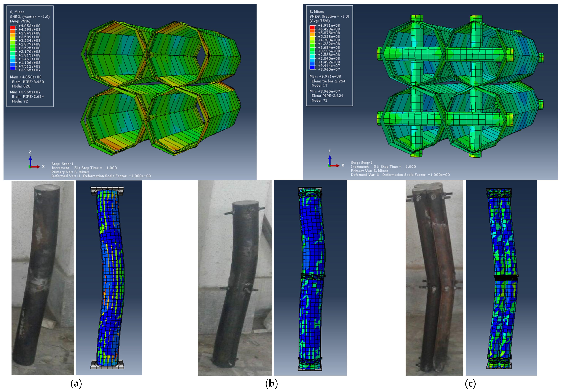Select the +2.879e+08 value in left legend
Image resolution: width=561 pixels, height=392 pixels.
coord(29,44)
